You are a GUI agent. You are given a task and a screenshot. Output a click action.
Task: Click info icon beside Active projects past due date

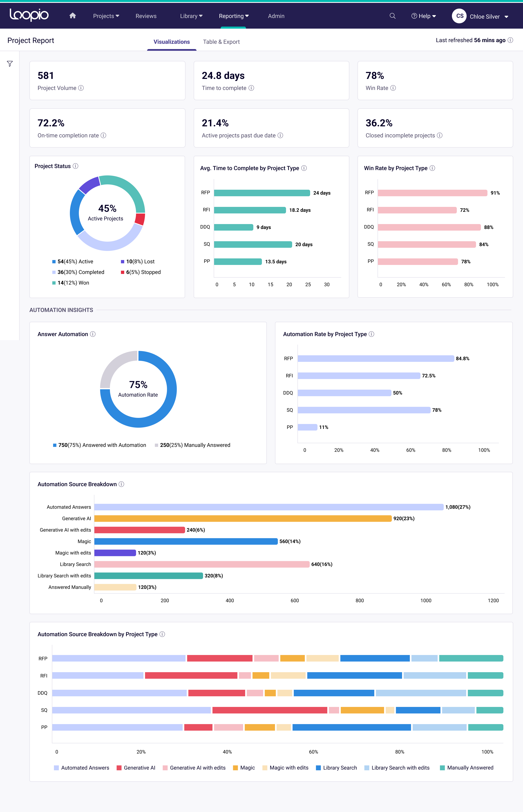(x=280, y=135)
